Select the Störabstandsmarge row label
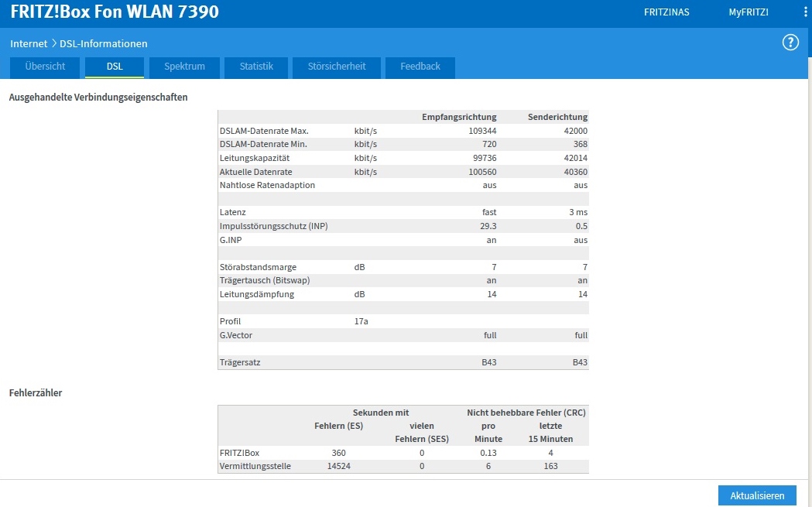This screenshot has width=812, height=507. 258,267
